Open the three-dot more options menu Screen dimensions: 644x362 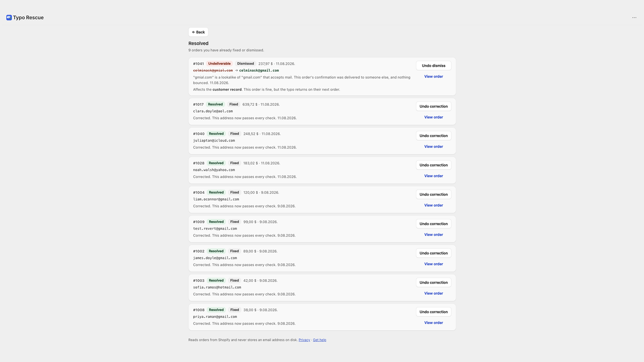pyautogui.click(x=634, y=18)
